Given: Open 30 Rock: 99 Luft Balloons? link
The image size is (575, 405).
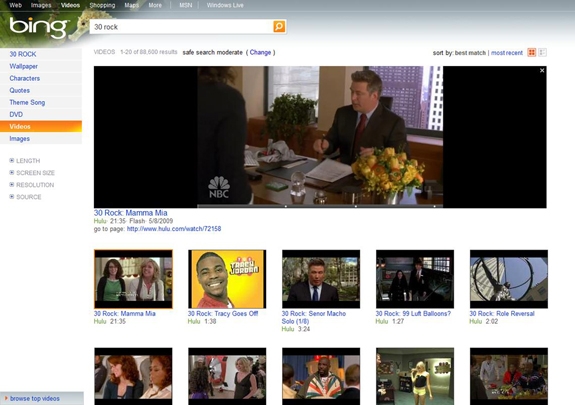Looking at the screenshot, I should (x=413, y=314).
